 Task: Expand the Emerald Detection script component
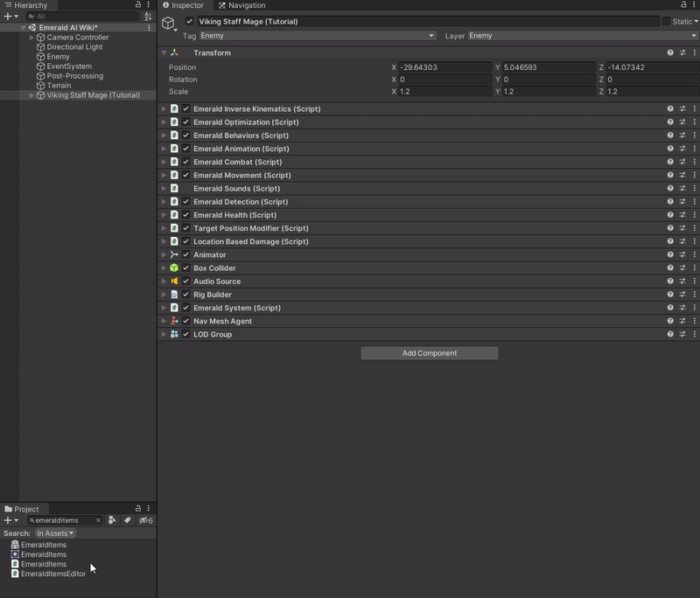[164, 202]
